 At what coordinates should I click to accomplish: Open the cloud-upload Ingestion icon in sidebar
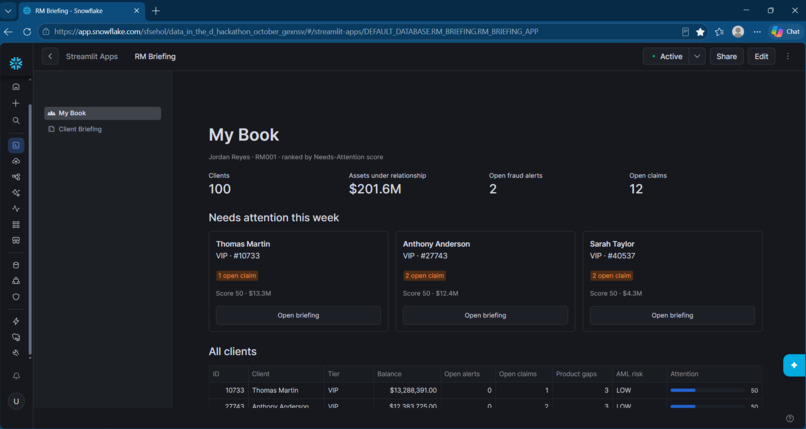(x=16, y=161)
